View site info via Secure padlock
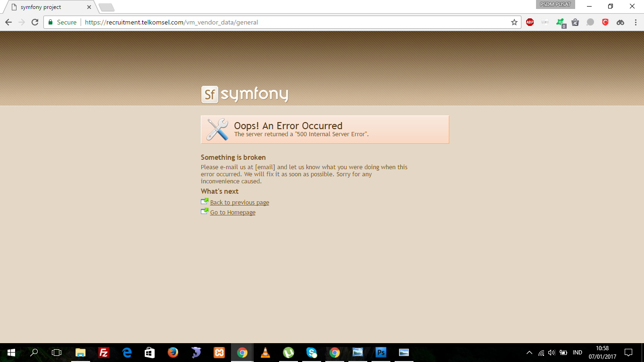This screenshot has height=362, width=644. point(62,22)
